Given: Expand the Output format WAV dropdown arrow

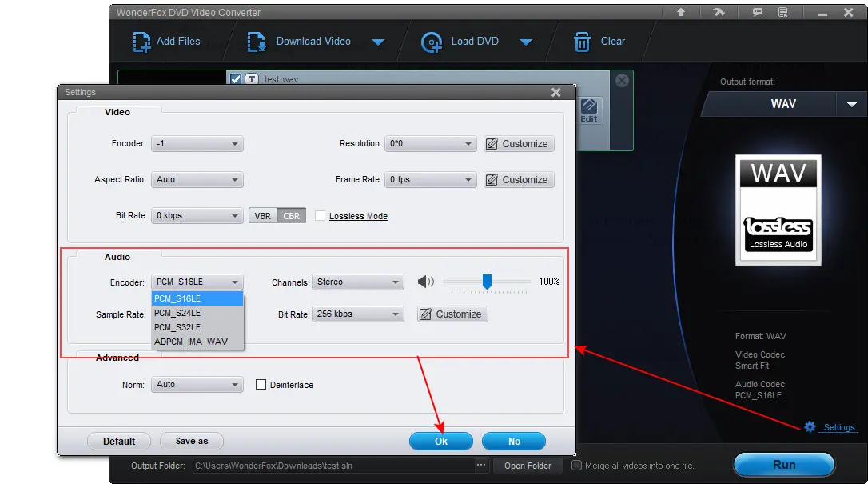Looking at the screenshot, I should tap(851, 104).
